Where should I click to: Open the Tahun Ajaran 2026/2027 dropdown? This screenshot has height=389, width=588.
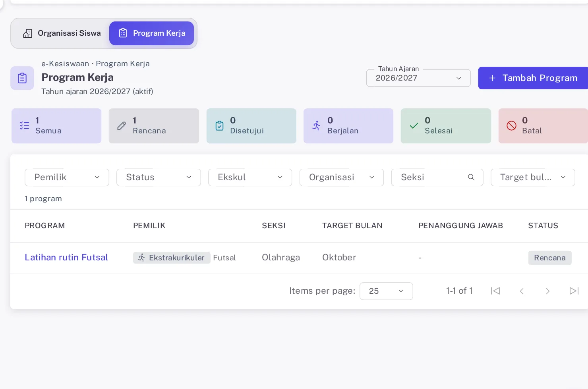click(418, 78)
